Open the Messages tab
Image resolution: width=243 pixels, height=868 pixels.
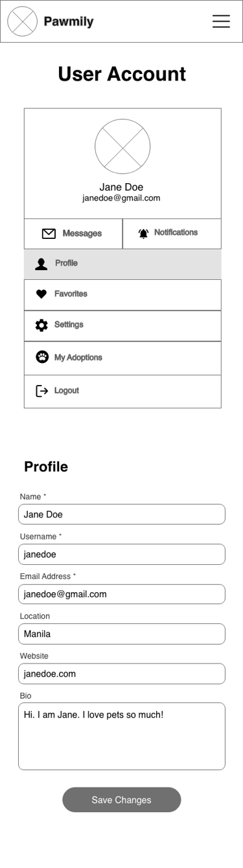[73, 234]
